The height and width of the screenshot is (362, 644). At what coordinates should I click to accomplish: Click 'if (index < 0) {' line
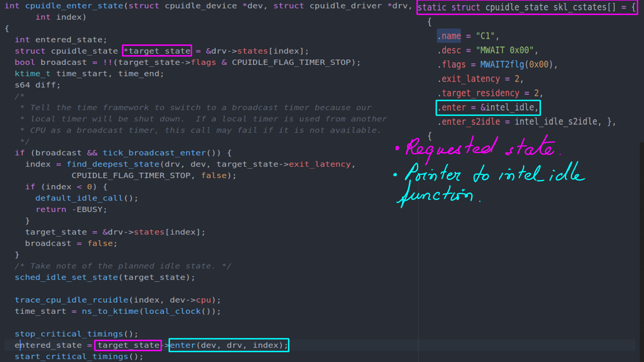pyautogui.click(x=66, y=187)
